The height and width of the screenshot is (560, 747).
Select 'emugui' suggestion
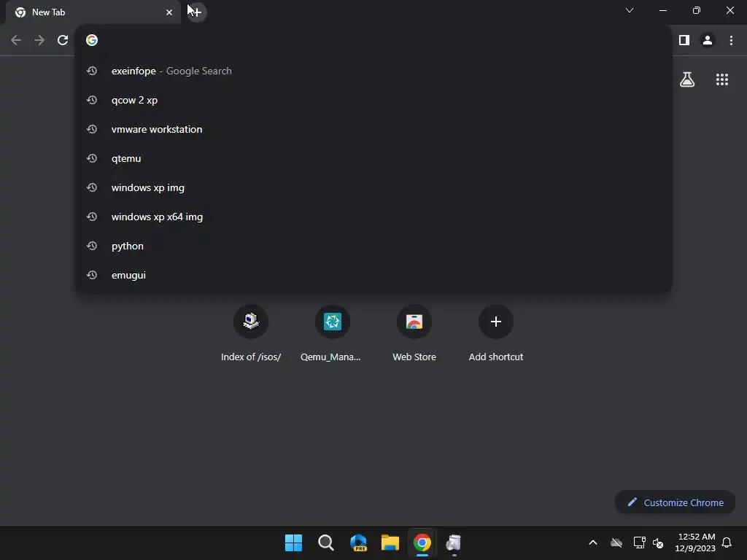373,275
